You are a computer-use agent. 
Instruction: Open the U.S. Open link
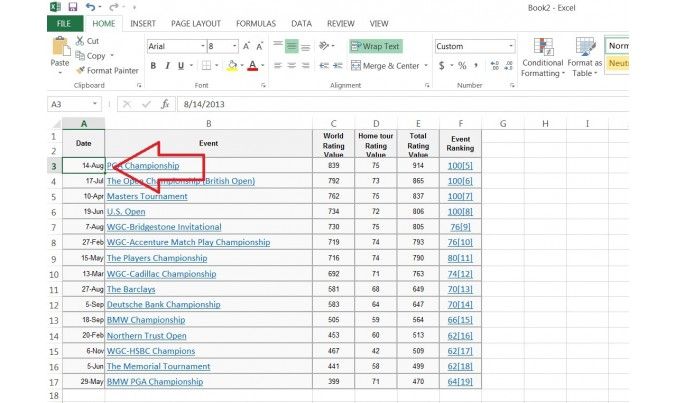(126, 212)
